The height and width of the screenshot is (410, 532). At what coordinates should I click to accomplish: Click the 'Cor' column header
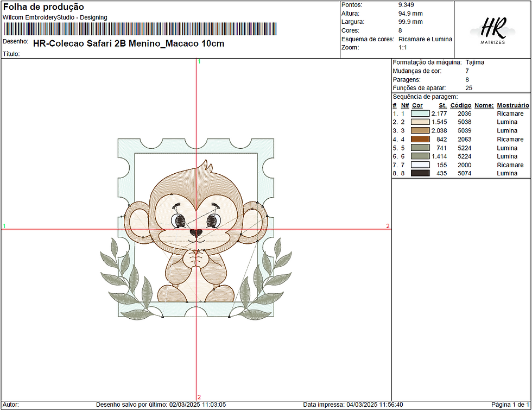417,105
